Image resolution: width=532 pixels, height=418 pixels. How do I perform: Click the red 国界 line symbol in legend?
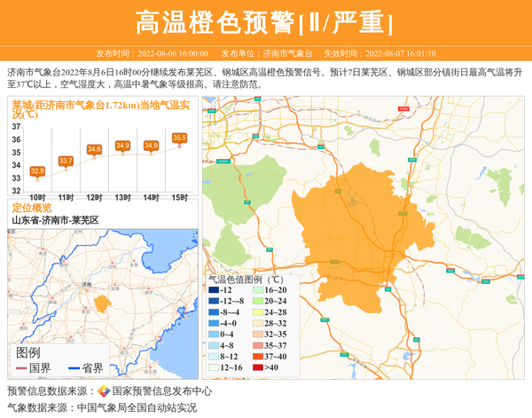(x=20, y=368)
